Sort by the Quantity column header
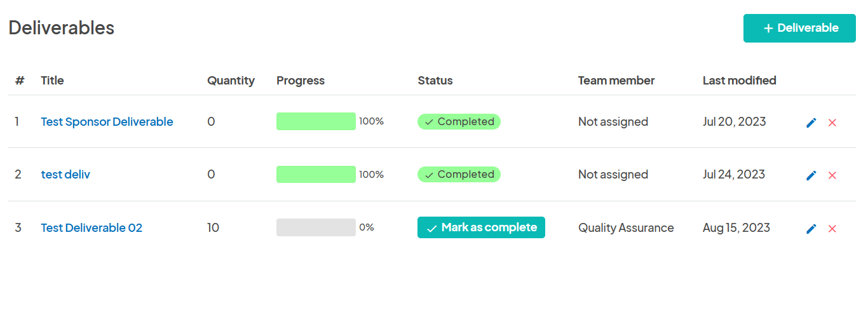Image resolution: width=868 pixels, height=310 pixels. [231, 80]
